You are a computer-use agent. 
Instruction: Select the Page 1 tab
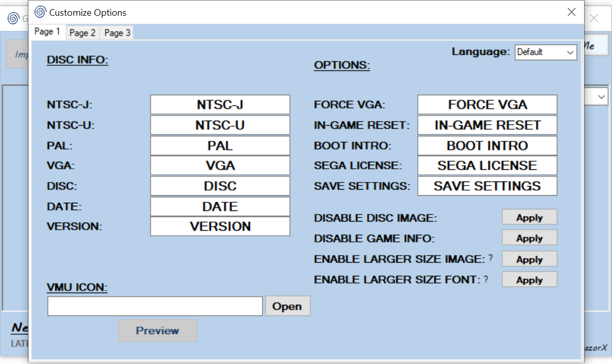point(47,31)
